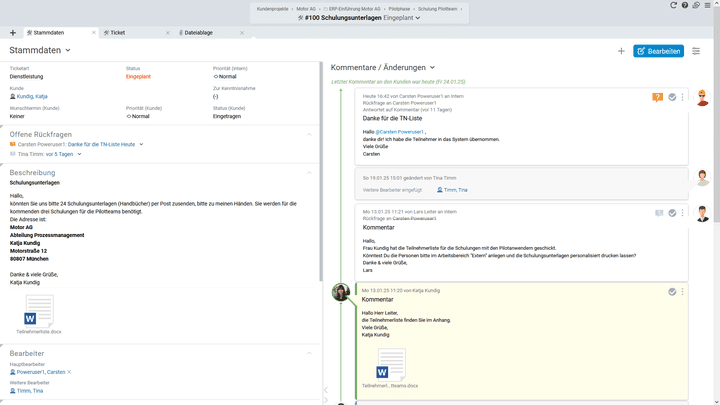Open Teilnehmerliste.docx attachment in Beschreibung

pyautogui.click(x=38, y=312)
